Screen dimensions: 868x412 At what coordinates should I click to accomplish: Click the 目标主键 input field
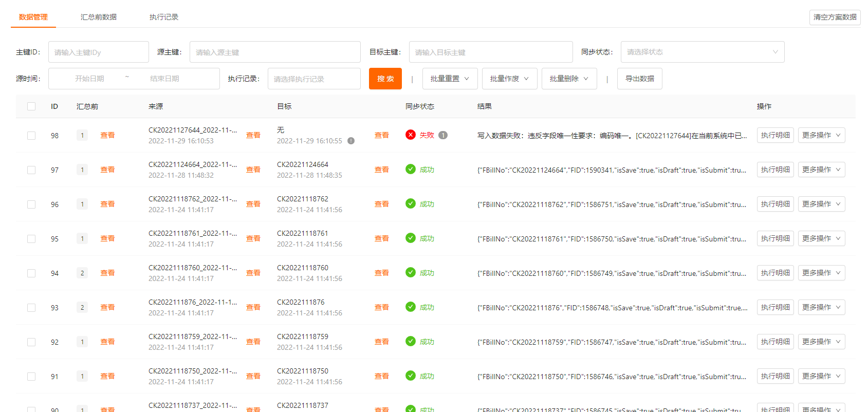tap(491, 52)
